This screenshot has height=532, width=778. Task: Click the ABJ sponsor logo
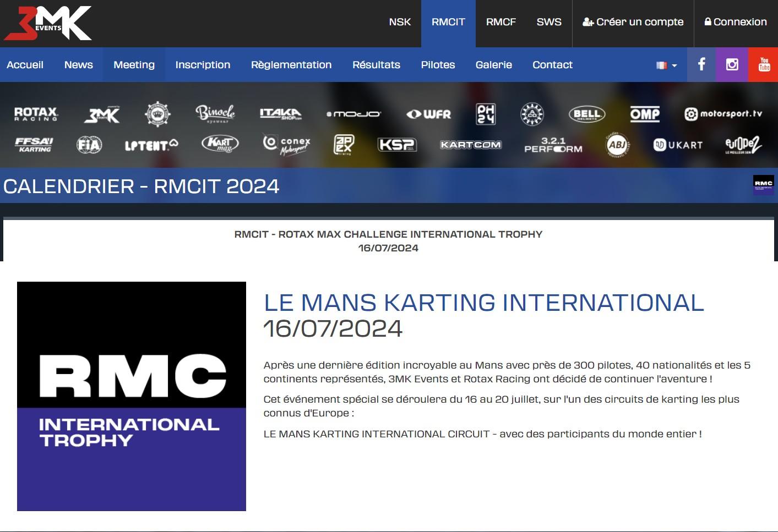coord(617,145)
